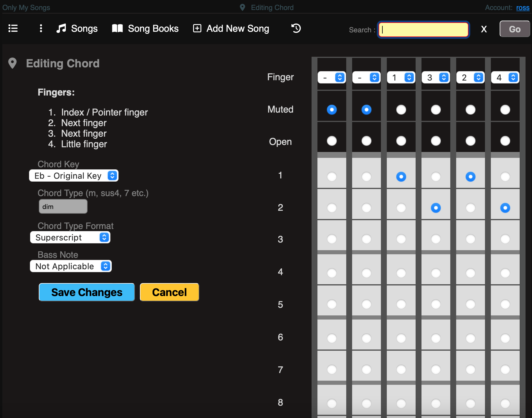This screenshot has height=418, width=532.
Task: Open the Chord Key dropdown
Action: 74,176
